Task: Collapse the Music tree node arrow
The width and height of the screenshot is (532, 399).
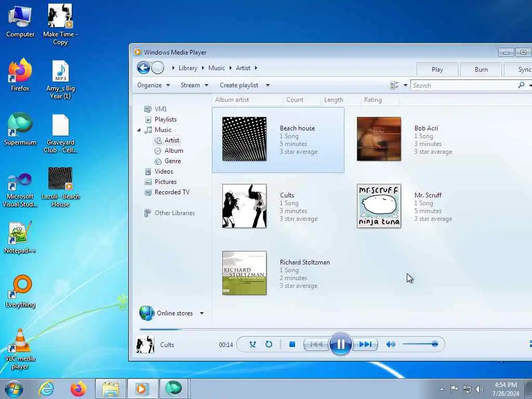Action: (139, 130)
